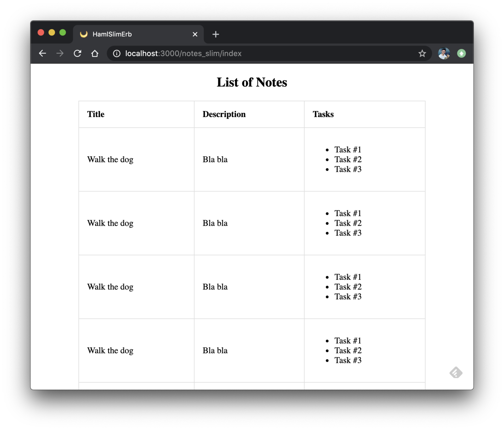The height and width of the screenshot is (430, 504).
Task: Select the first Walk the dog entry
Action: (110, 159)
